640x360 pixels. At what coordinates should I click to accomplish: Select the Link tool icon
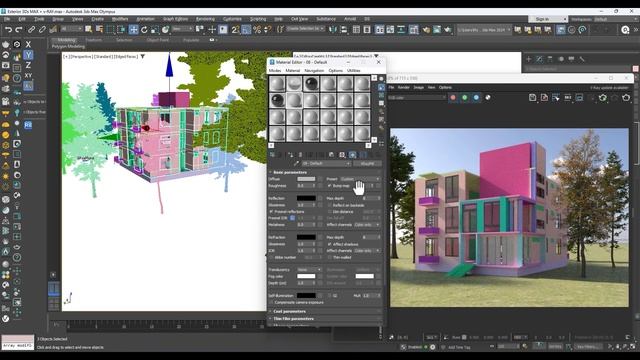[x=31, y=29]
